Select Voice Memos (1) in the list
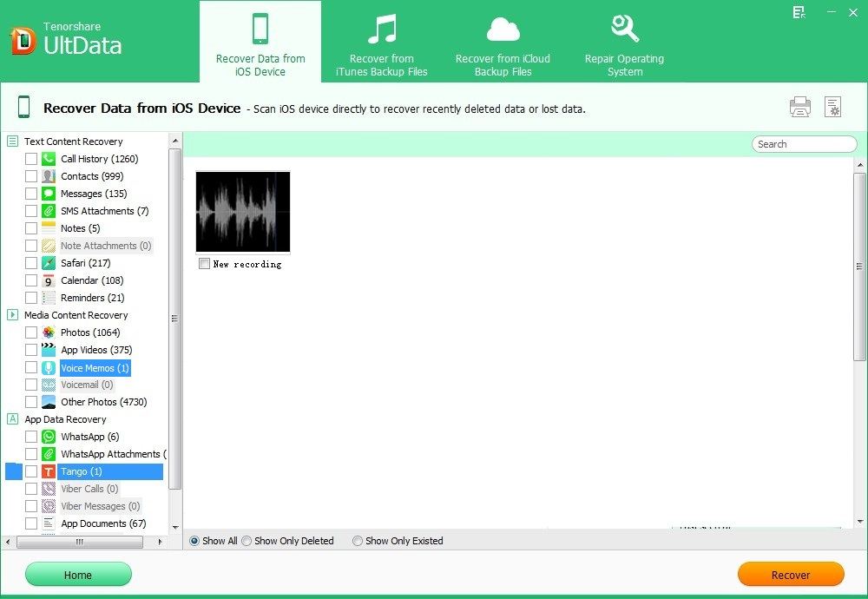Image resolution: width=868 pixels, height=599 pixels. 95,368
